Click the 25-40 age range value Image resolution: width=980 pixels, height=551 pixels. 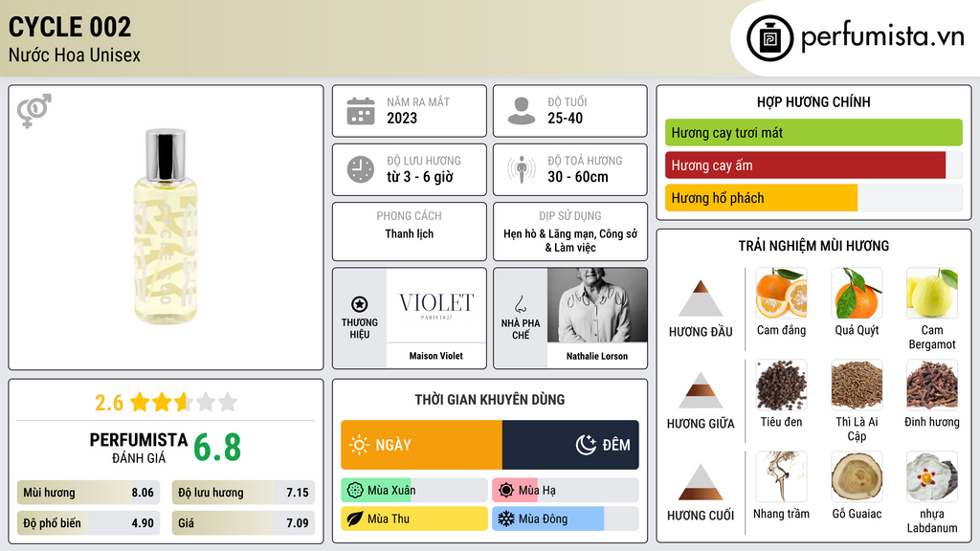pos(565,118)
